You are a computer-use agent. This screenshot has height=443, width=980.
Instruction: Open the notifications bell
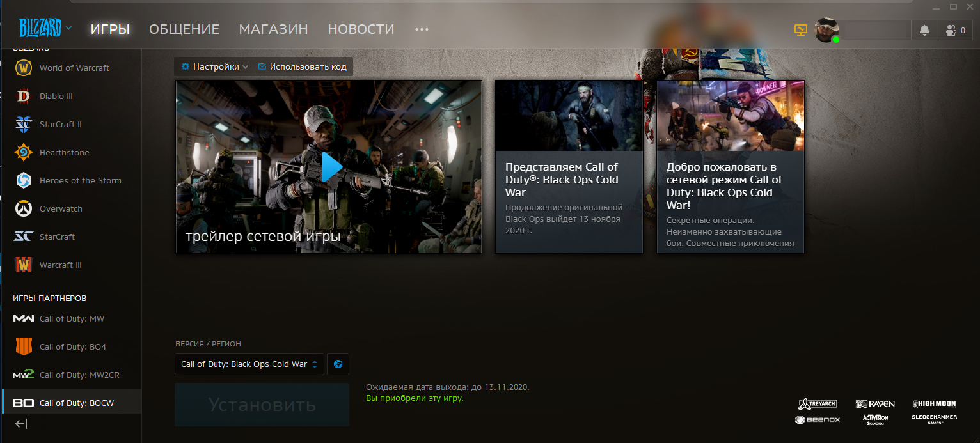pos(924,30)
